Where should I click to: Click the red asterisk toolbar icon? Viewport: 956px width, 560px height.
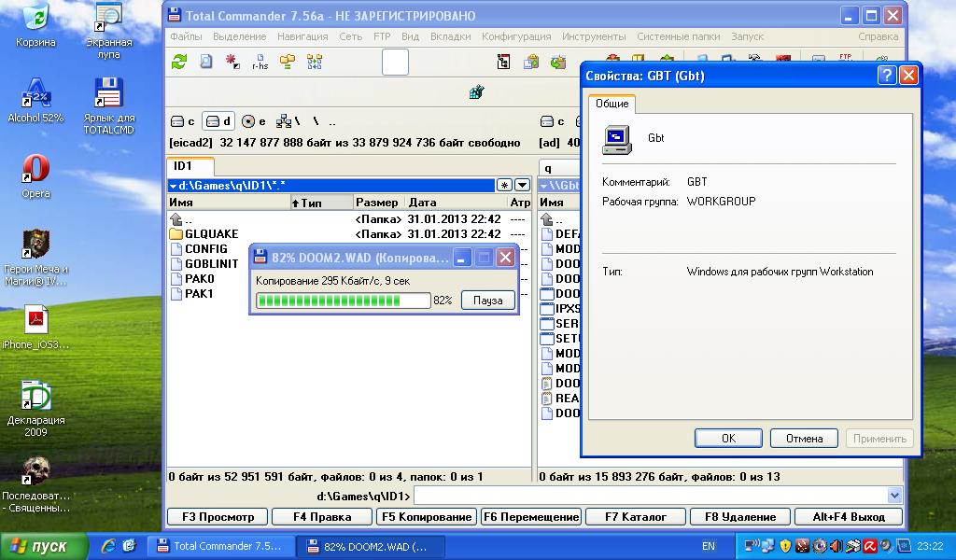(232, 62)
